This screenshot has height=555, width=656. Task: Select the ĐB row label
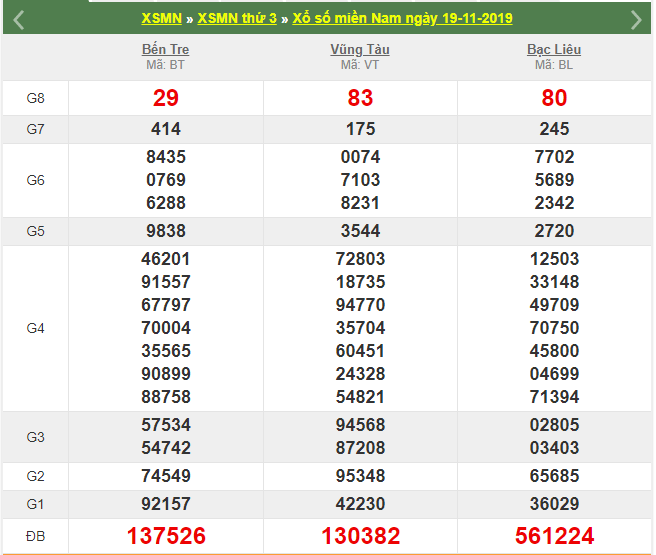coord(35,536)
